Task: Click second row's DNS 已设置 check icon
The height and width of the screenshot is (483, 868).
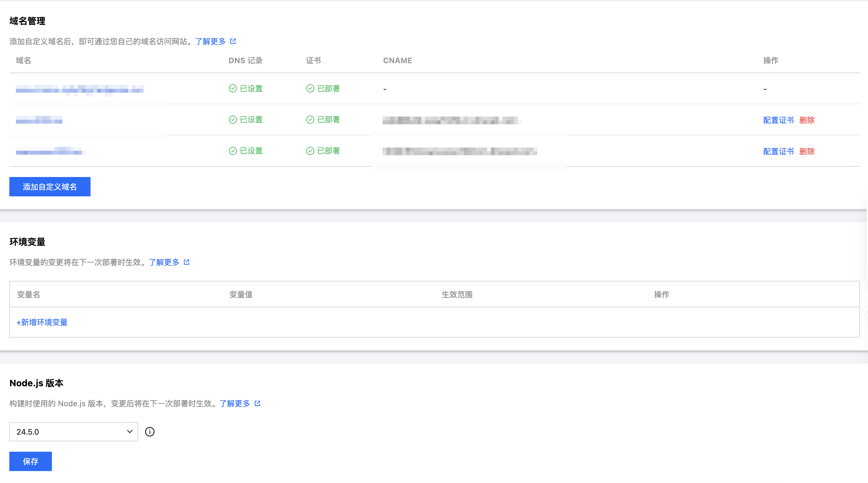Action: pyautogui.click(x=233, y=120)
